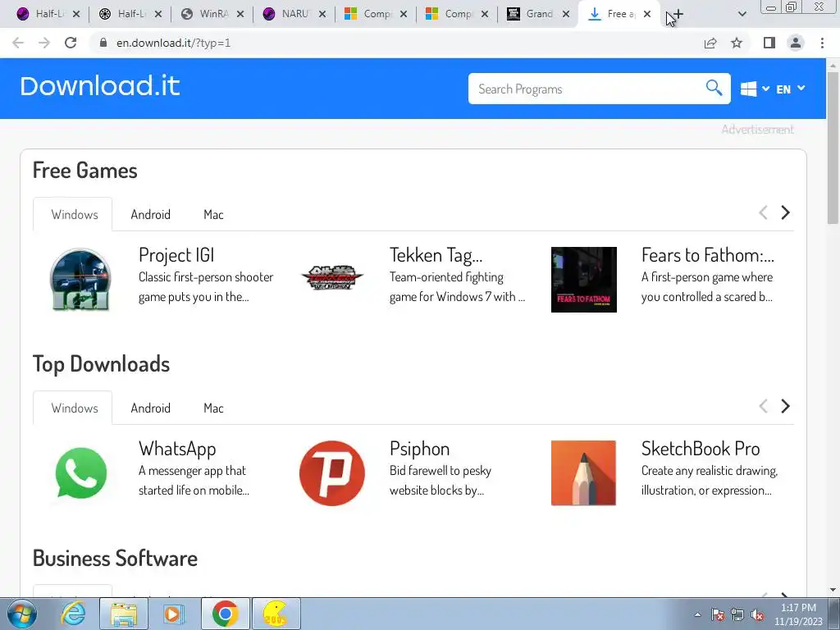Reload the page in Chrome

point(71,43)
